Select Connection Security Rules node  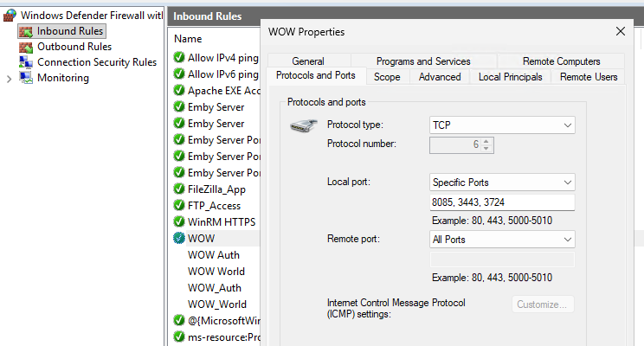pos(97,62)
